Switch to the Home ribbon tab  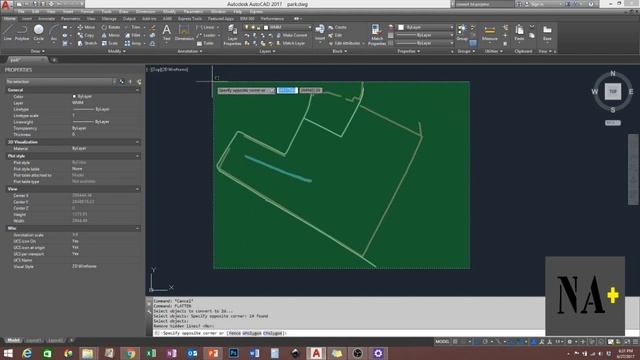click(9, 18)
